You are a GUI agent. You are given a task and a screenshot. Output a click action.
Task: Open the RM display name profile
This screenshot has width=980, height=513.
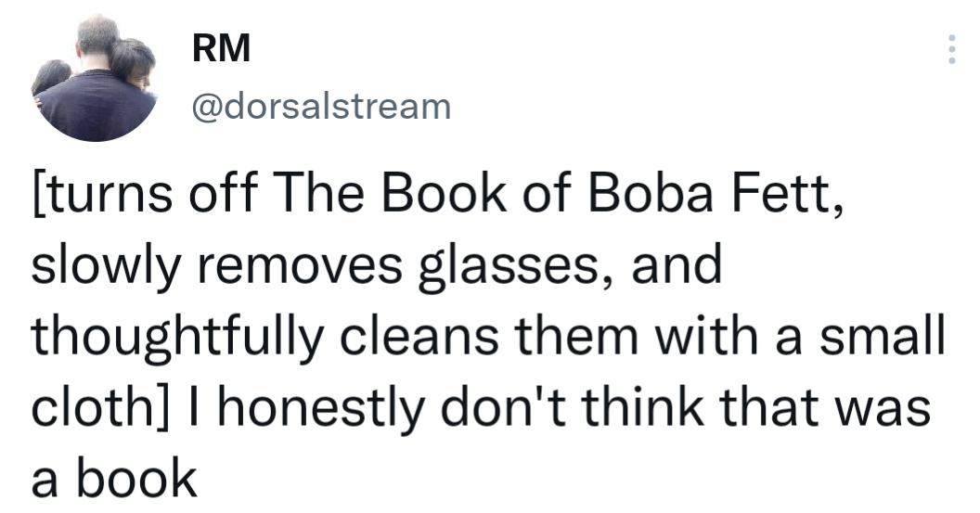pos(221,50)
